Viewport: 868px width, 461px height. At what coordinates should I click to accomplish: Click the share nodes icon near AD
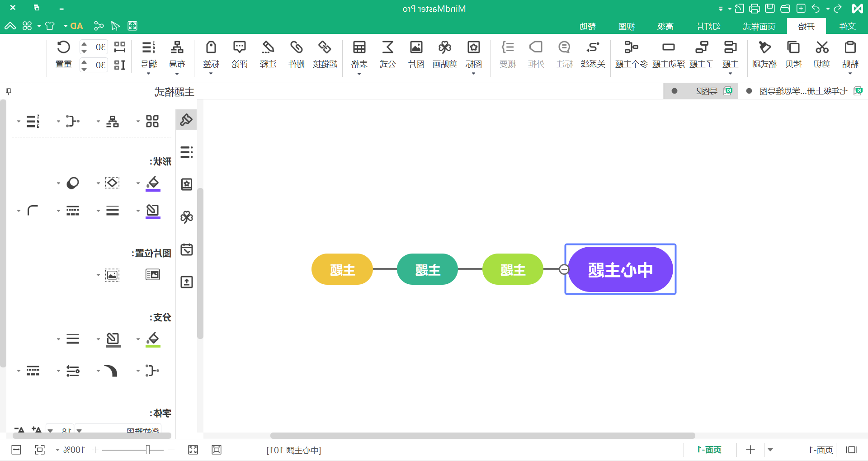click(99, 26)
